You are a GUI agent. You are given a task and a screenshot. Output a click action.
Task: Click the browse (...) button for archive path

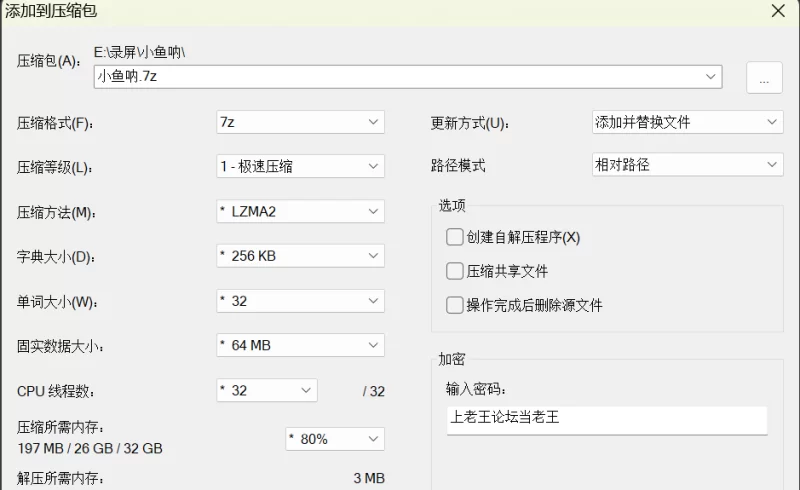[764, 79]
